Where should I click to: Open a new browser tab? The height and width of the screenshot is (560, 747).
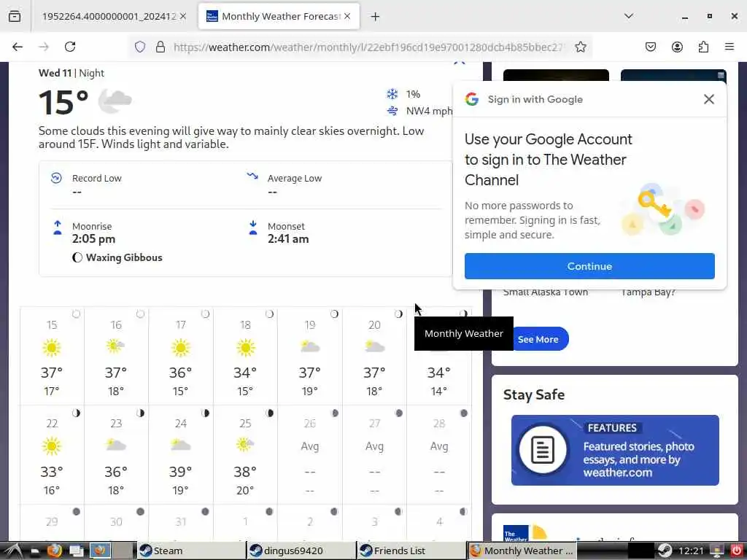coord(376,17)
